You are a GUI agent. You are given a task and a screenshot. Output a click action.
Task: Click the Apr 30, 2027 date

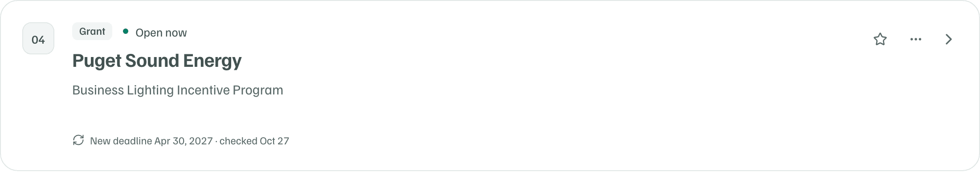click(x=184, y=141)
